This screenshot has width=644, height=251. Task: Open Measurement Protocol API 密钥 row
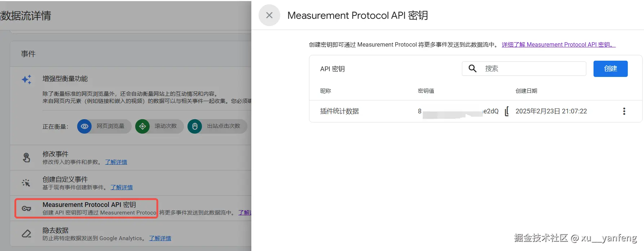(131, 208)
